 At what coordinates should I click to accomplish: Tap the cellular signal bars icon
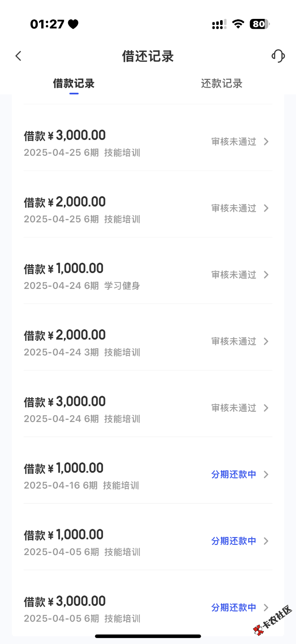click(x=219, y=24)
